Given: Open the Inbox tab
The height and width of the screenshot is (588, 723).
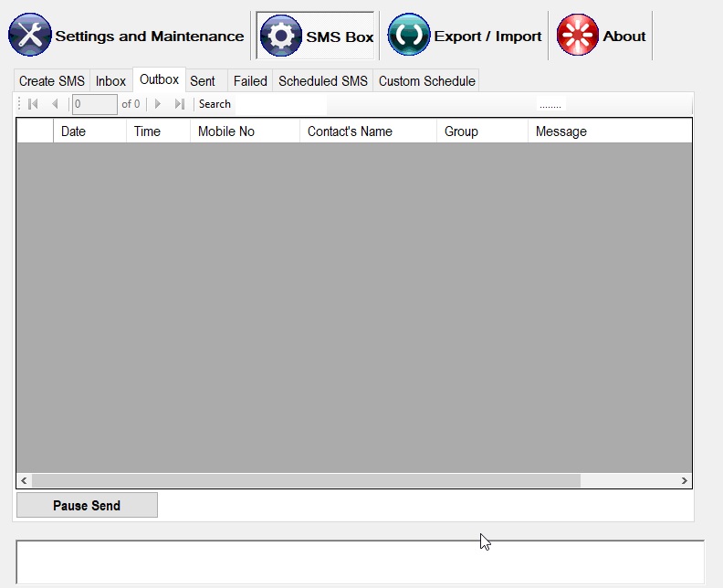Looking at the screenshot, I should [x=110, y=81].
